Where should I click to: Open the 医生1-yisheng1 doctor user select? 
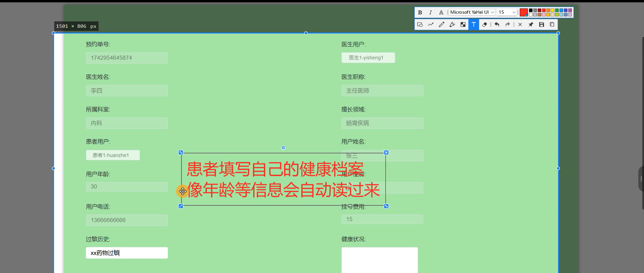[368, 58]
